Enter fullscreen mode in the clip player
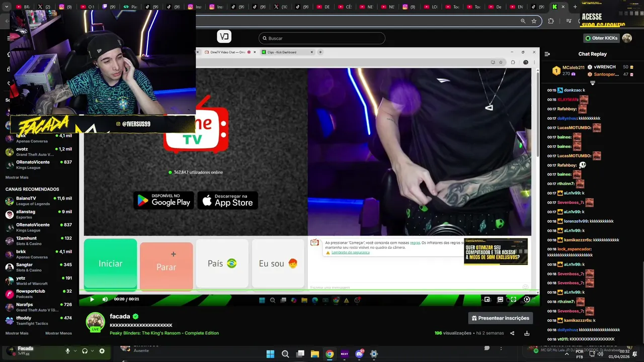 coord(513,299)
